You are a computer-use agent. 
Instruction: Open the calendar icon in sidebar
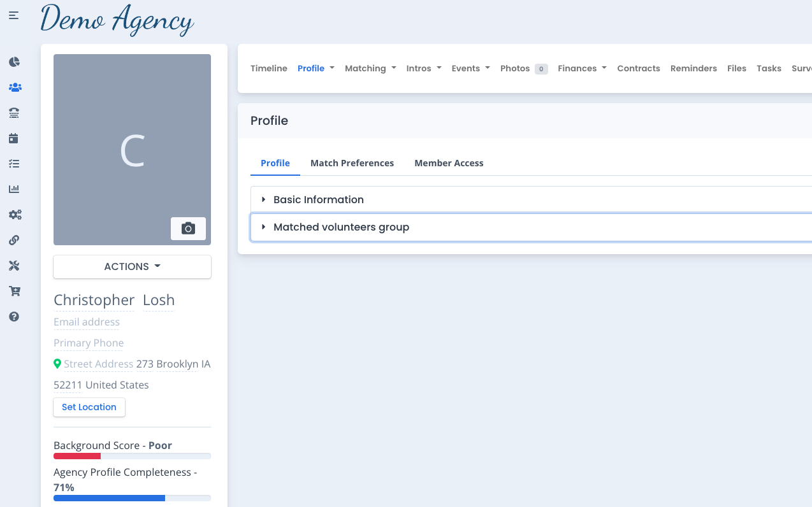coord(14,138)
